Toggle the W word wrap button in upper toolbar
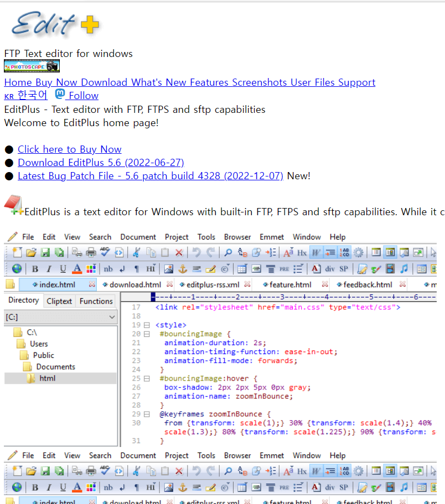445x504 pixels. (x=316, y=253)
